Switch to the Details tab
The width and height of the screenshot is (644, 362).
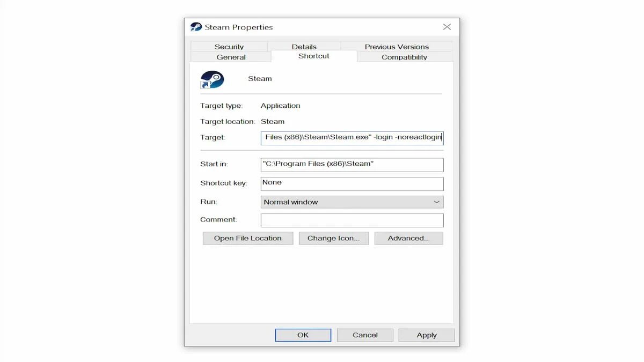tap(304, 47)
